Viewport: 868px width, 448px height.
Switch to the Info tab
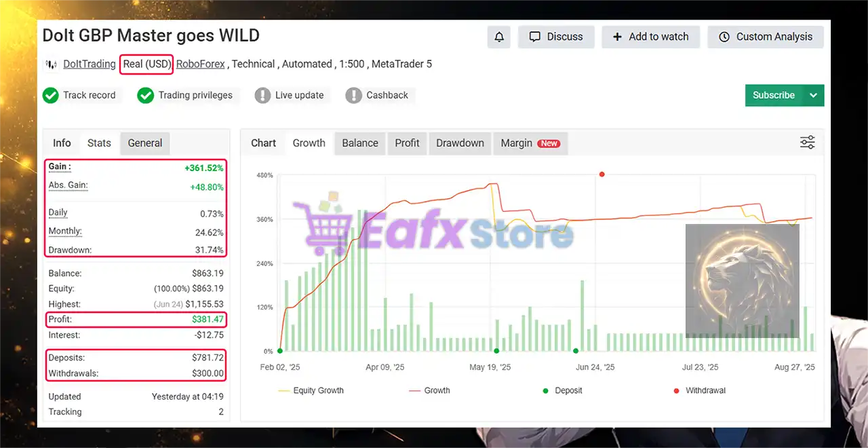pos(62,143)
